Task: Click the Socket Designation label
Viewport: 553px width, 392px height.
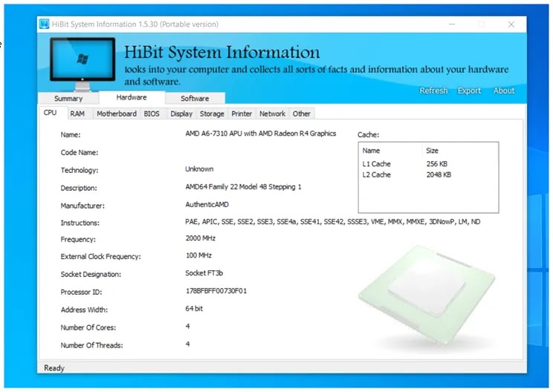Action: [91, 275]
